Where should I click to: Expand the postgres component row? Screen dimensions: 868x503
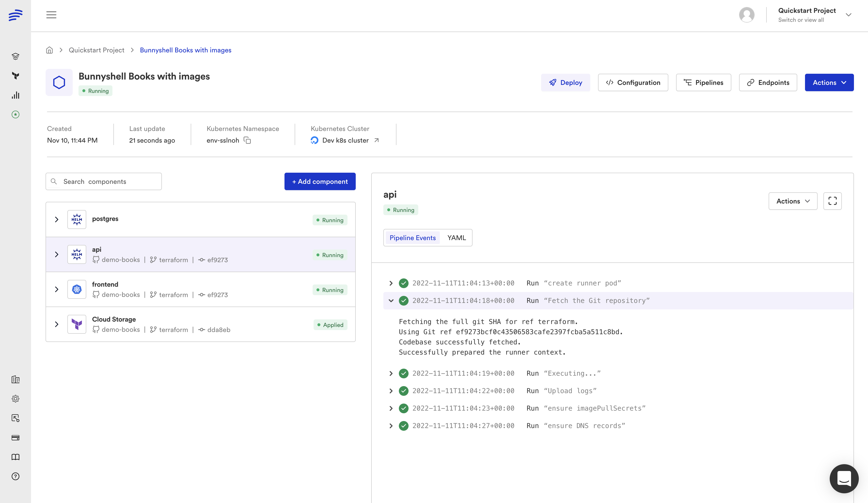[56, 219]
